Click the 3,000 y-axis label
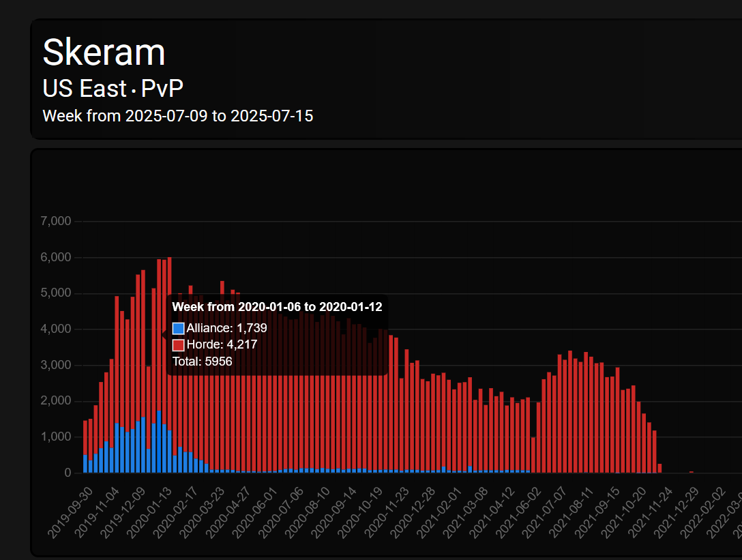Image resolution: width=742 pixels, height=560 pixels. (56, 365)
